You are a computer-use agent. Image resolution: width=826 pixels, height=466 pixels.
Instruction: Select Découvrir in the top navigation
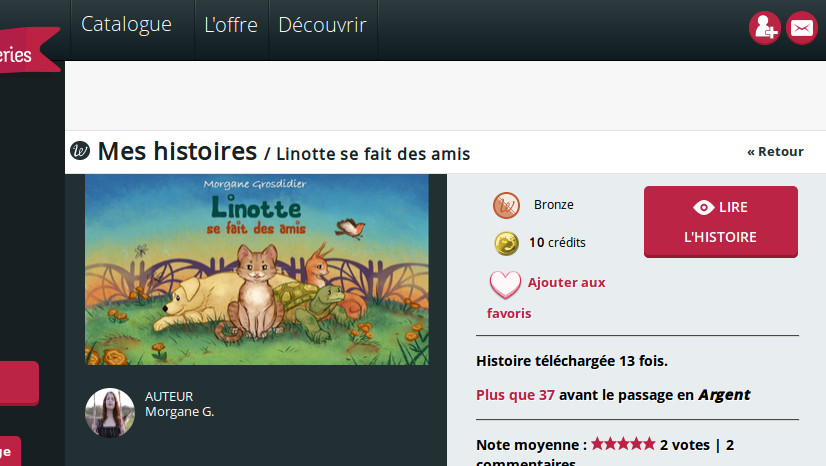[x=322, y=25]
